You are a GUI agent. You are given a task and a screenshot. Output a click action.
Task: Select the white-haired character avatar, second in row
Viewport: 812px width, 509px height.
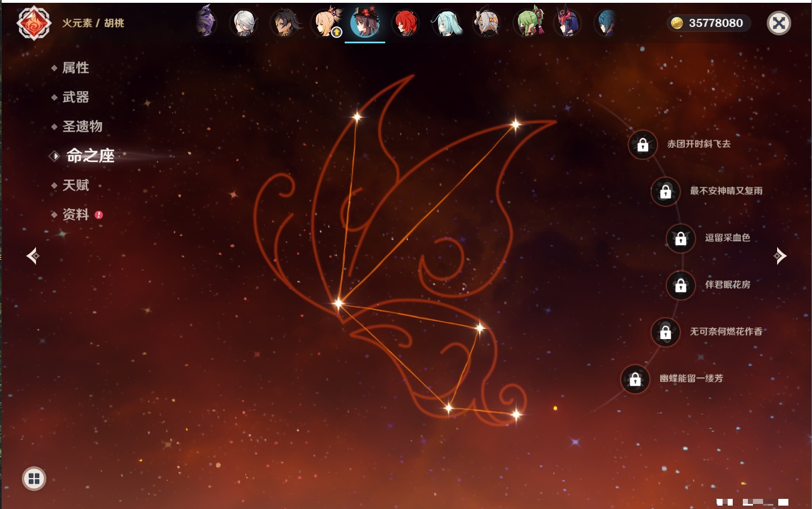(245, 23)
